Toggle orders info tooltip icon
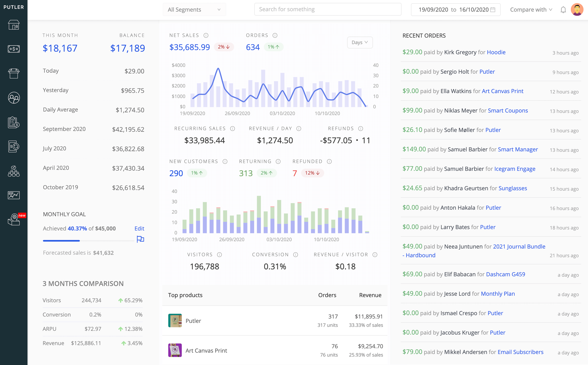 point(275,35)
